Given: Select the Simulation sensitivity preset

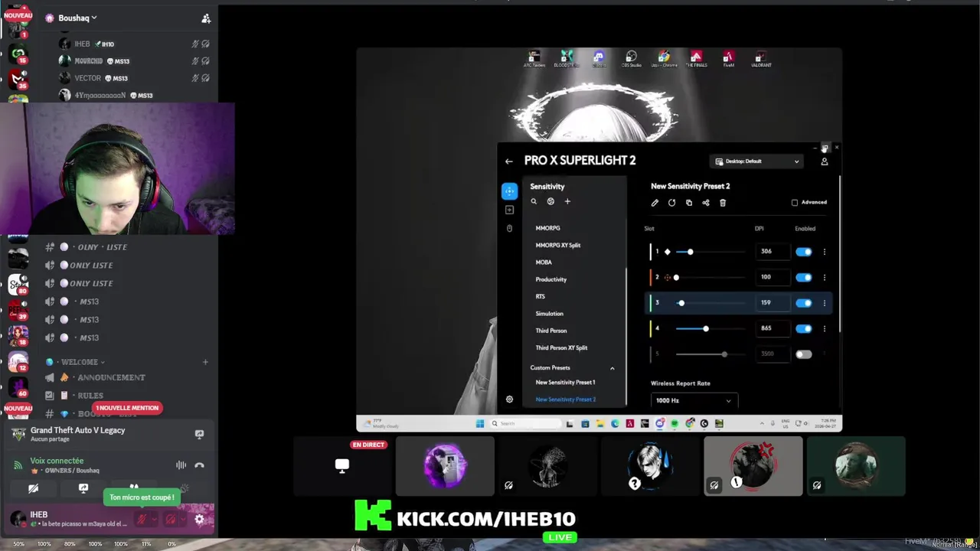Looking at the screenshot, I should tap(550, 314).
